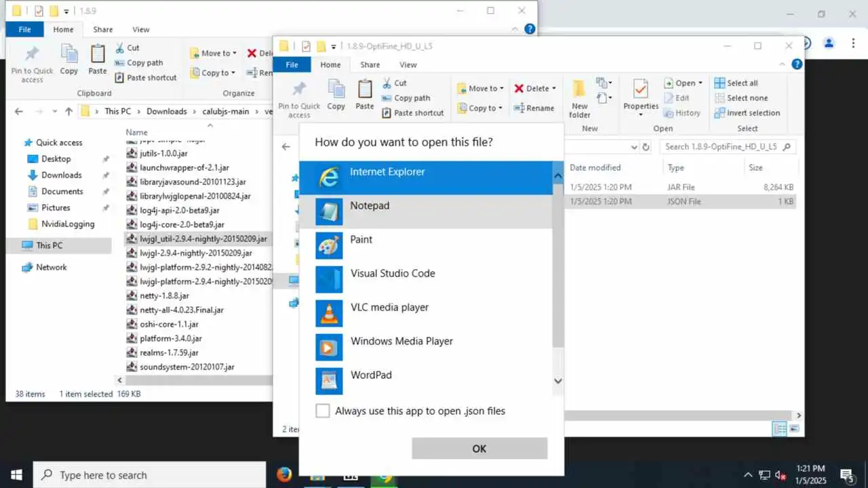868x488 pixels.
Task: Click the app list scroll-down arrow
Action: point(558,381)
